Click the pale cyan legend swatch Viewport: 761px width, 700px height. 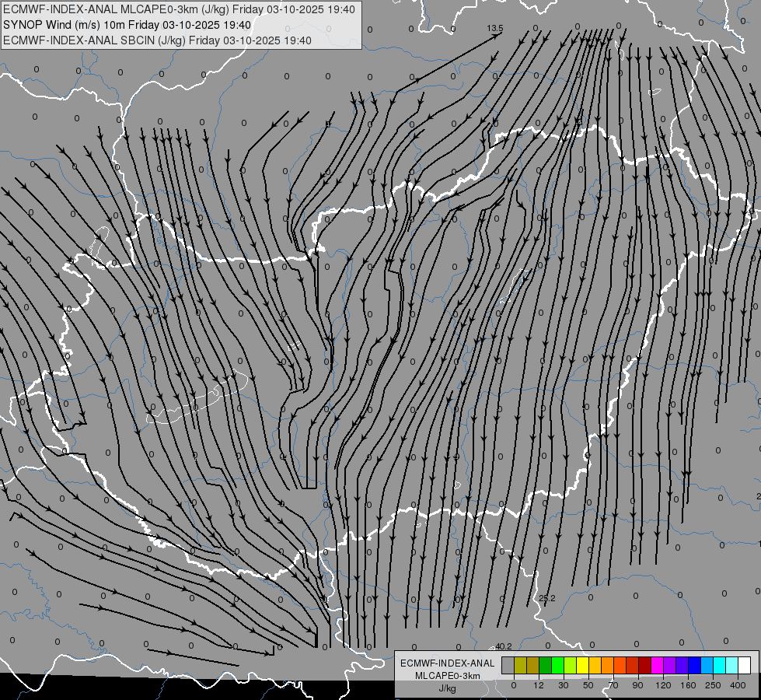(732, 665)
